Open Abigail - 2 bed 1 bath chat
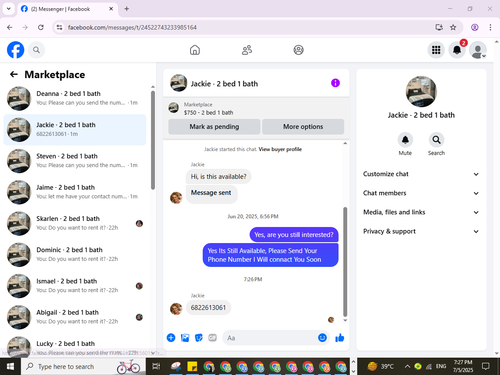This screenshot has width=500, height=375. coord(75,317)
